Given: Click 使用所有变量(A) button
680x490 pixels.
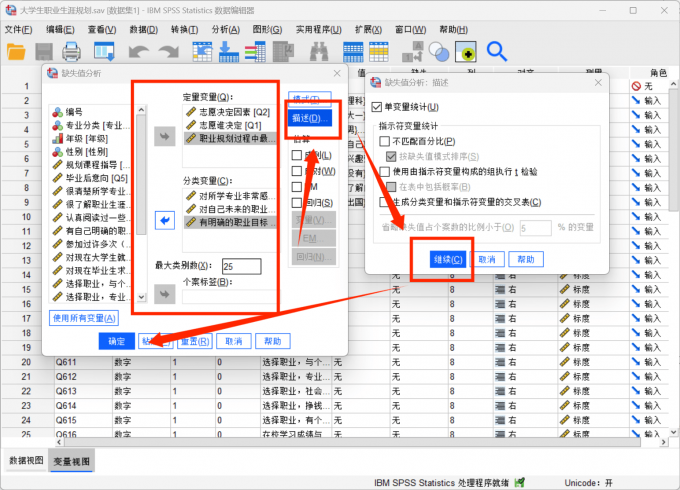Looking at the screenshot, I should (x=85, y=318).
